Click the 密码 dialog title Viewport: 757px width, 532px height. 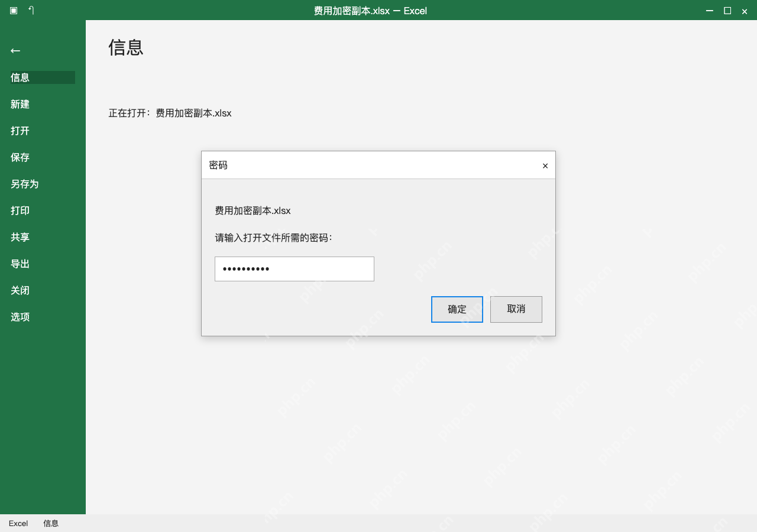[x=218, y=165]
